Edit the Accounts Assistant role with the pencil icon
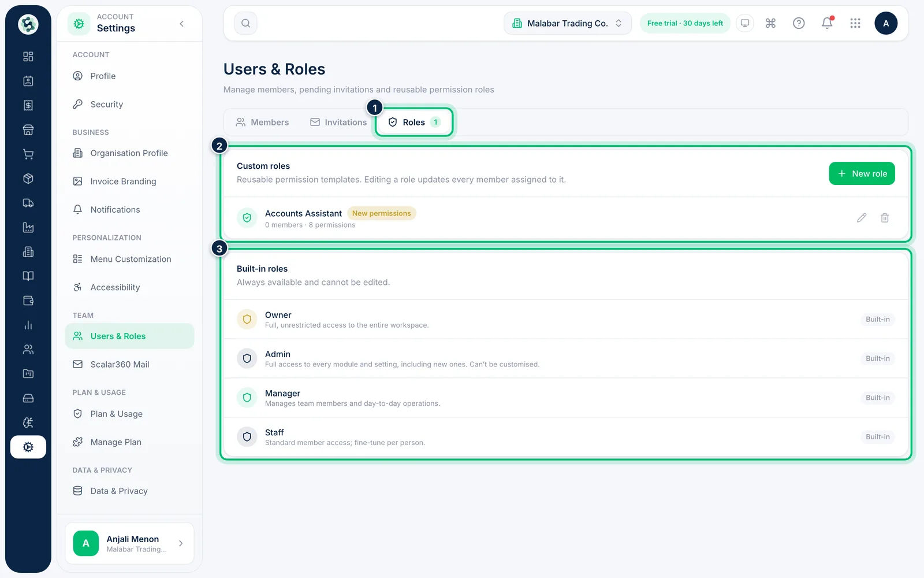The width and height of the screenshot is (924, 578). 862,218
